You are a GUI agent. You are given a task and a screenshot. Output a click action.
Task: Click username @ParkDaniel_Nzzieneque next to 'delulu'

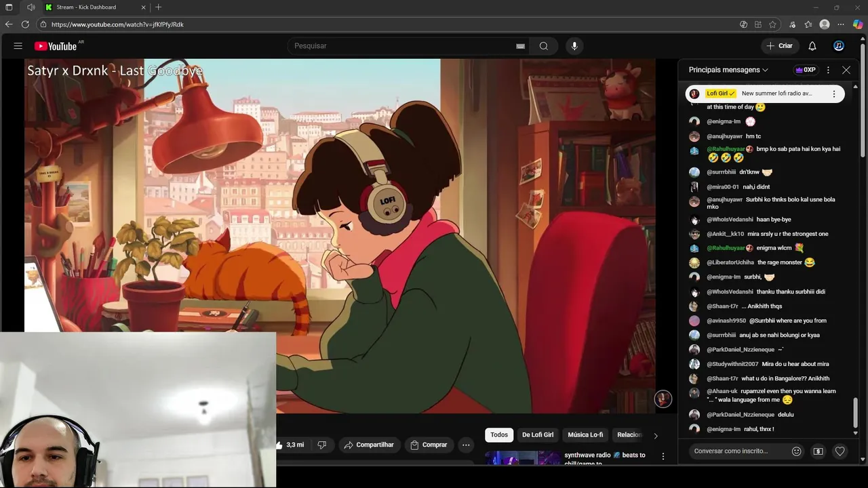point(741,415)
